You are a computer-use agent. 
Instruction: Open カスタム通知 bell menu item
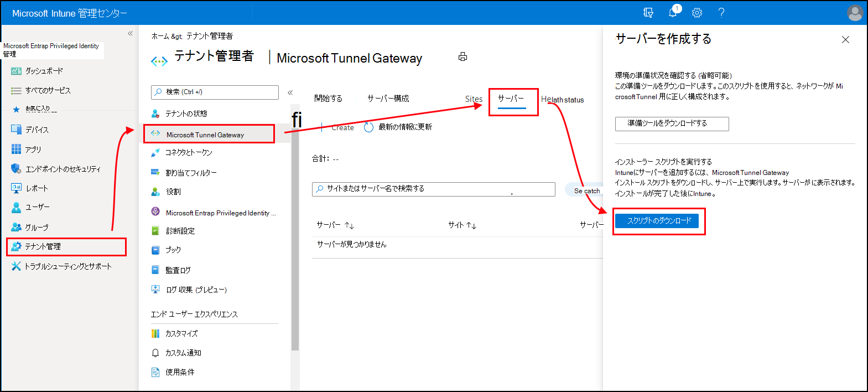click(183, 353)
